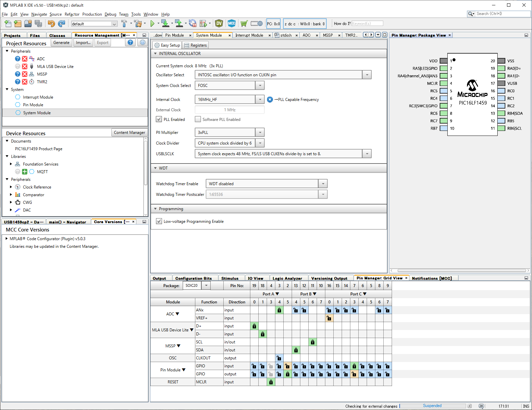Remove MSSP peripheral using red X

click(25, 74)
